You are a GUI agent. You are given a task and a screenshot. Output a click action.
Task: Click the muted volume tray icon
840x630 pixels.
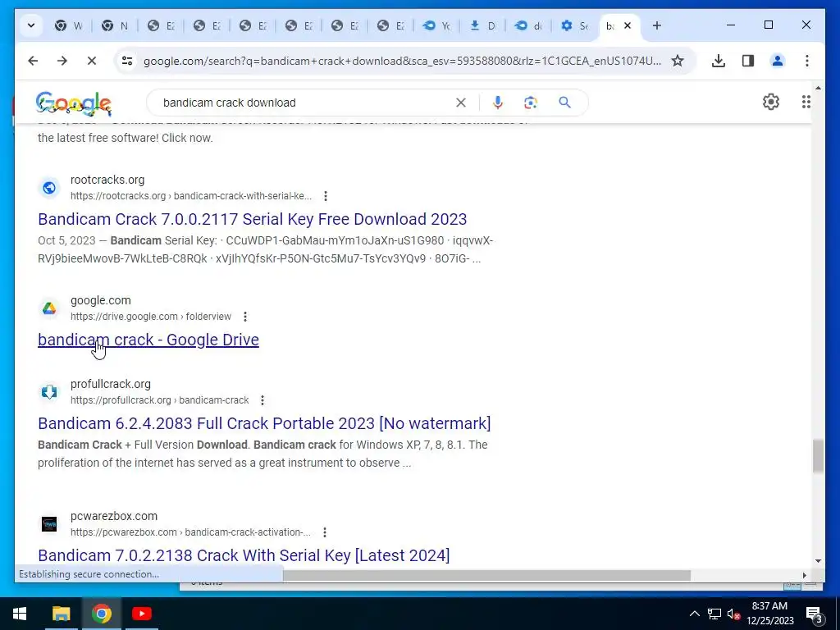click(733, 614)
